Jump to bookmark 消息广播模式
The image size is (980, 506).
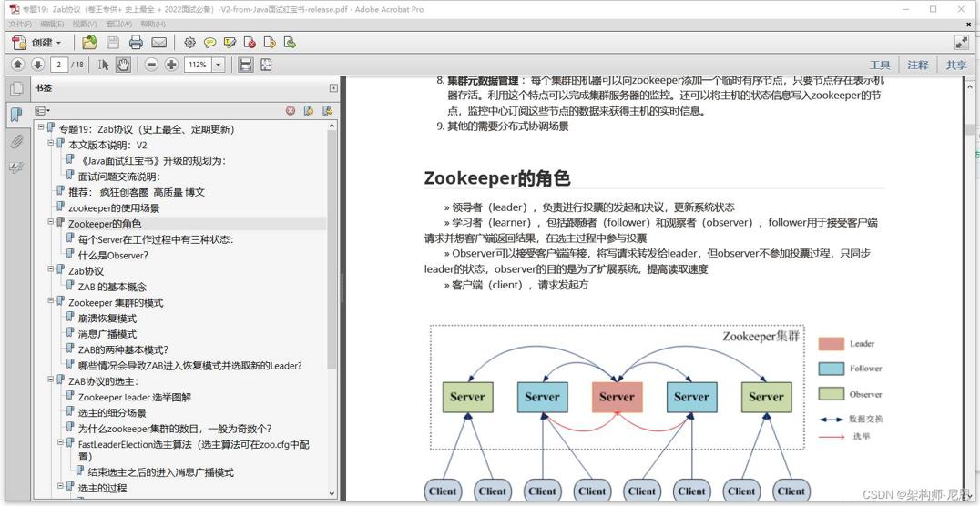tap(107, 334)
